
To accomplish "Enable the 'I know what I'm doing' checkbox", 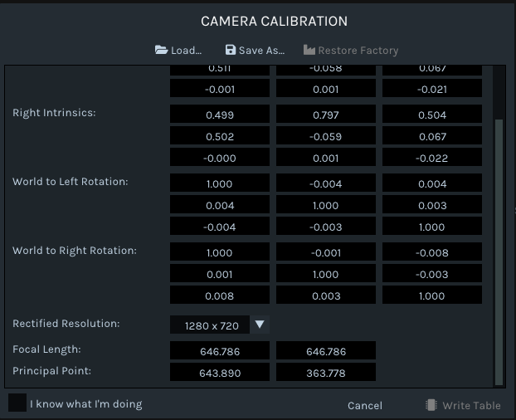I will click(17, 403).
